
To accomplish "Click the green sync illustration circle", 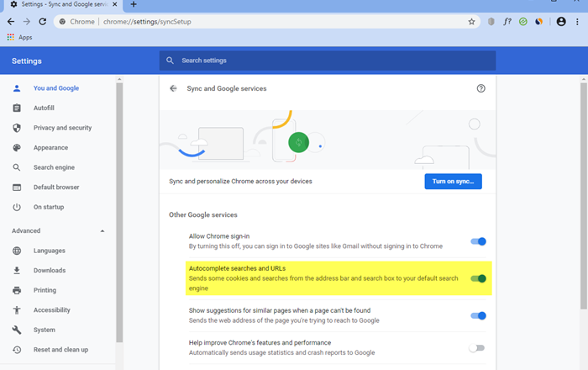I will [x=298, y=142].
